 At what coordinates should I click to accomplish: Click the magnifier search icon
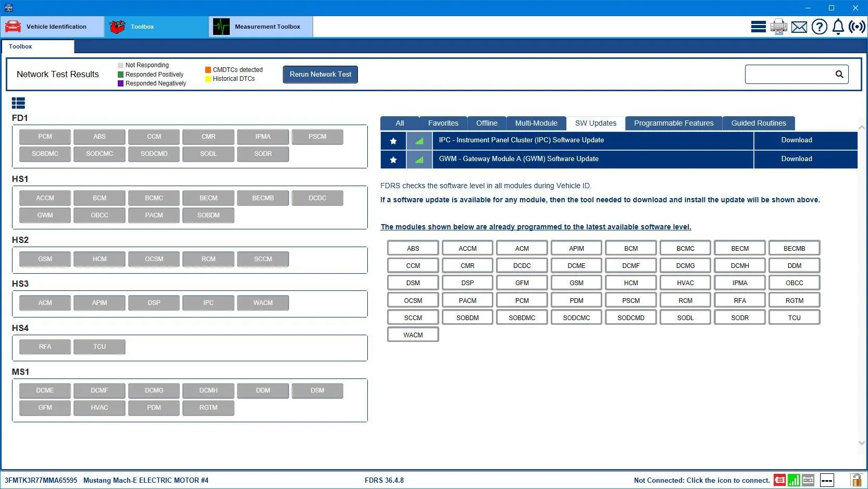click(839, 74)
